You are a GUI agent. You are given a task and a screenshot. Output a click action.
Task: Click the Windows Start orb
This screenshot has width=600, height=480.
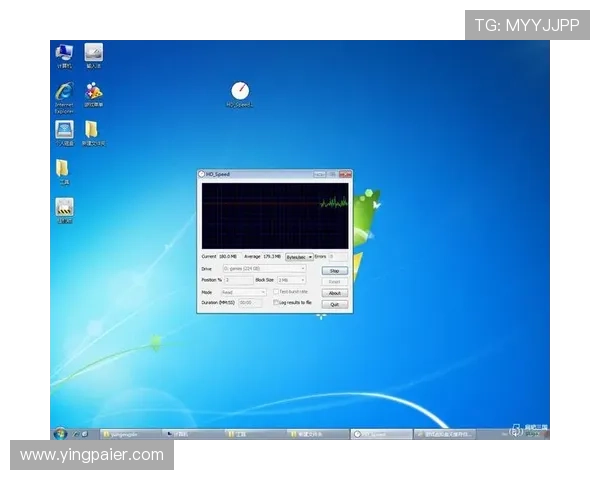[60, 433]
